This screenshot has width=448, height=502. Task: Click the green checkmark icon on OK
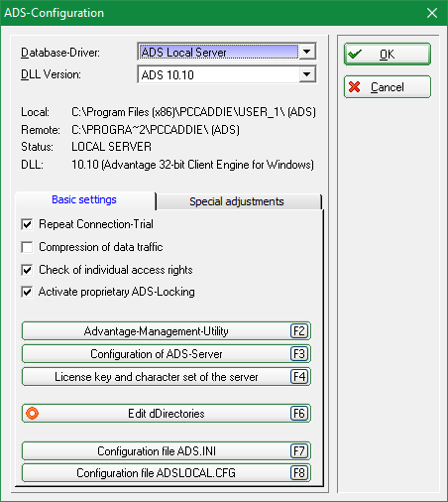click(355, 54)
